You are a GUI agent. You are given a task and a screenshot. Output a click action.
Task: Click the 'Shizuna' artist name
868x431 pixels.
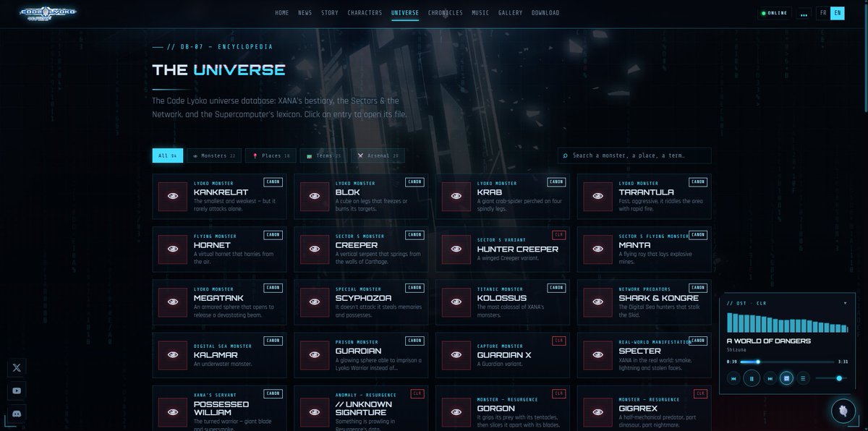737,350
